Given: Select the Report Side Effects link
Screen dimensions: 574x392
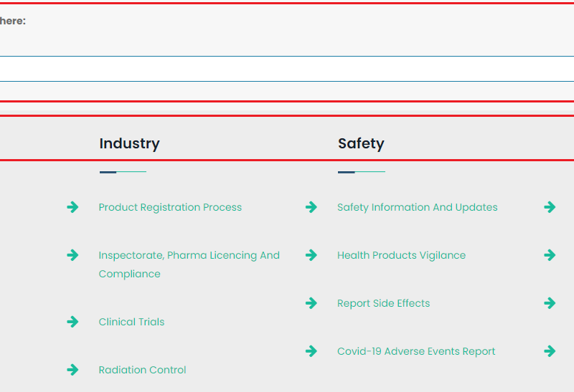Looking at the screenshot, I should coord(383,303).
